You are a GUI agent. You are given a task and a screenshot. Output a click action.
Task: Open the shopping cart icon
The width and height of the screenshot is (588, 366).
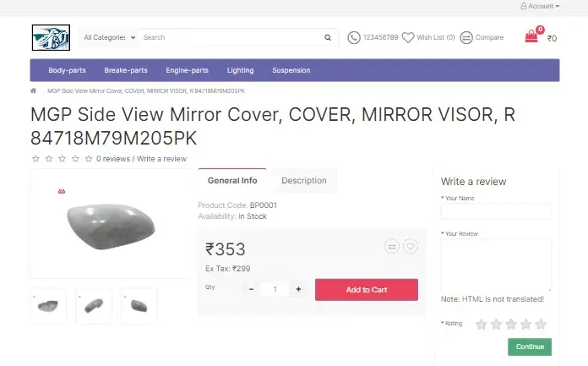coord(531,36)
